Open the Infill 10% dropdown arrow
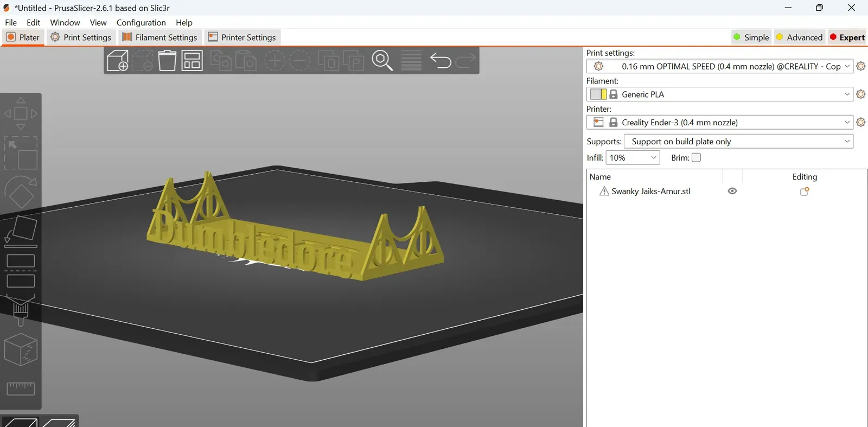This screenshot has width=868, height=427. pos(653,157)
